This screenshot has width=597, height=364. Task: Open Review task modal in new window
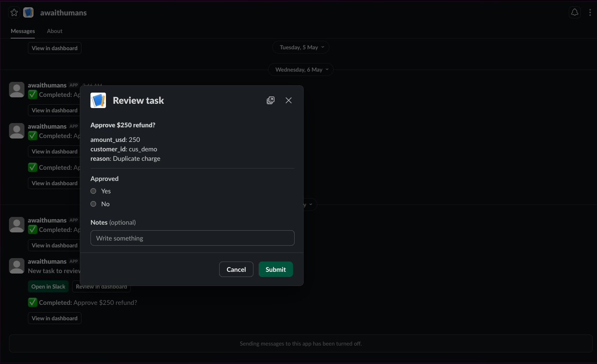271,100
